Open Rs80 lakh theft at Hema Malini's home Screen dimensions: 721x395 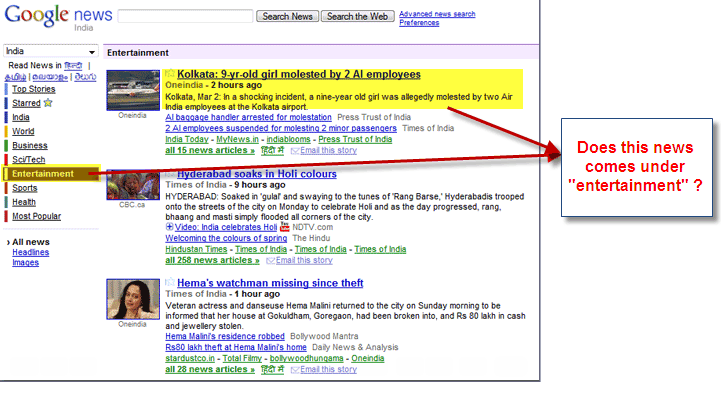tap(236, 348)
